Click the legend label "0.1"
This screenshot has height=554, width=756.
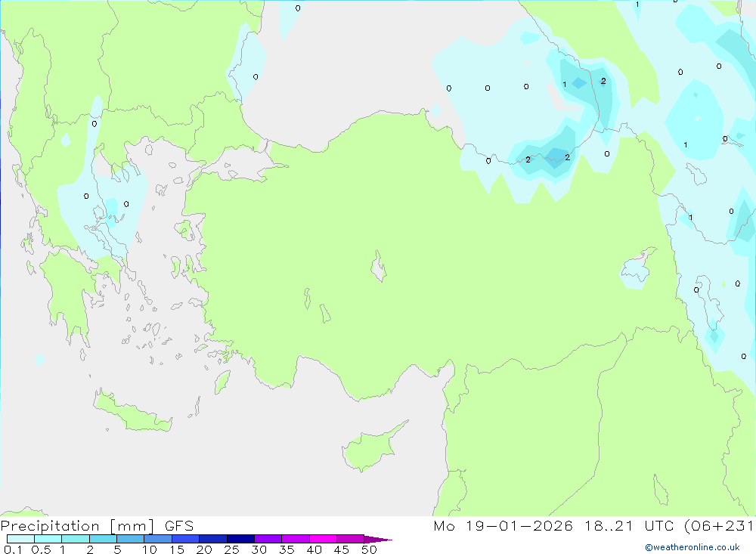click(13, 549)
